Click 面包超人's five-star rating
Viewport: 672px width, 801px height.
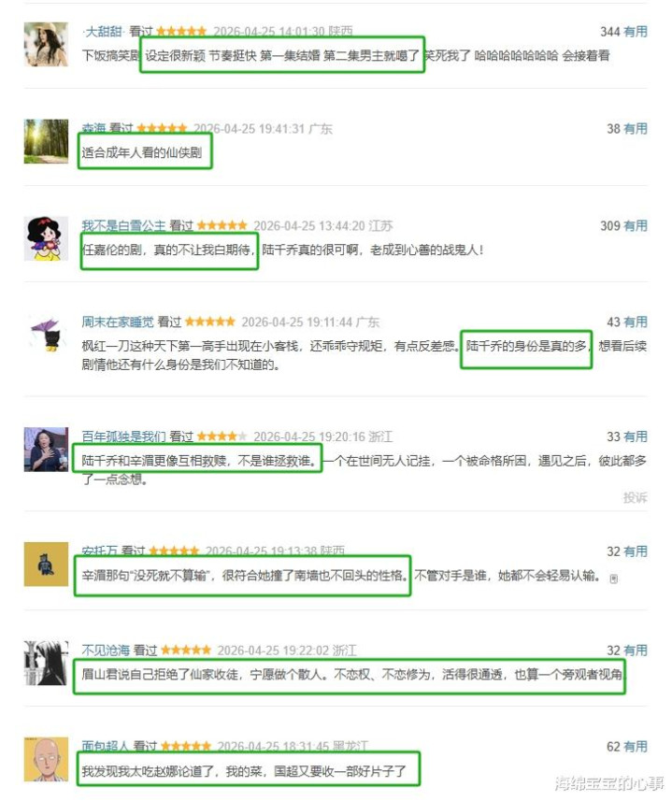click(x=186, y=747)
